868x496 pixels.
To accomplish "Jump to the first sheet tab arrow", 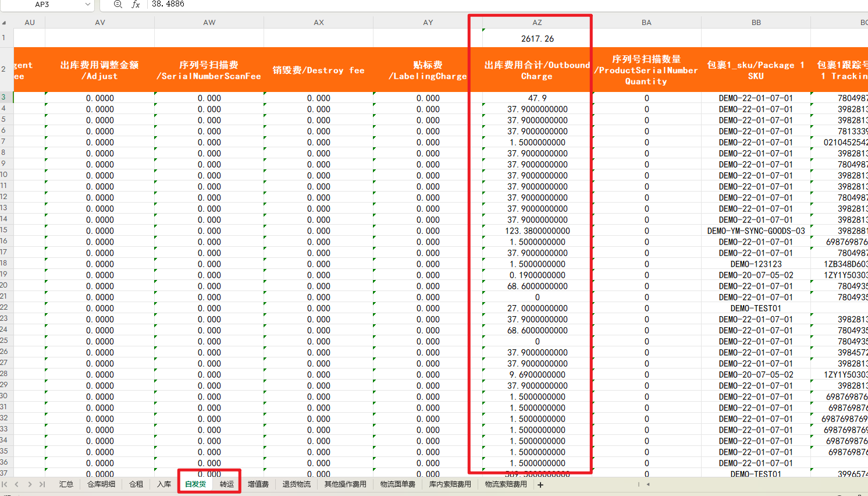I will (x=5, y=484).
